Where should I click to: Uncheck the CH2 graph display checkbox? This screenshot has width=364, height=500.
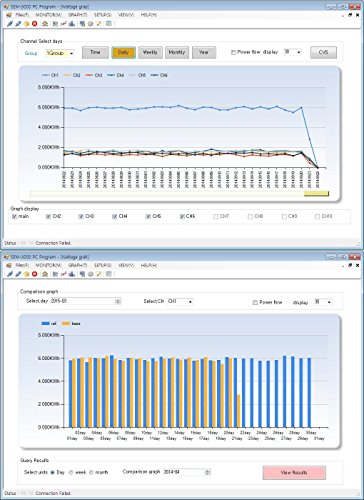(x=48, y=217)
